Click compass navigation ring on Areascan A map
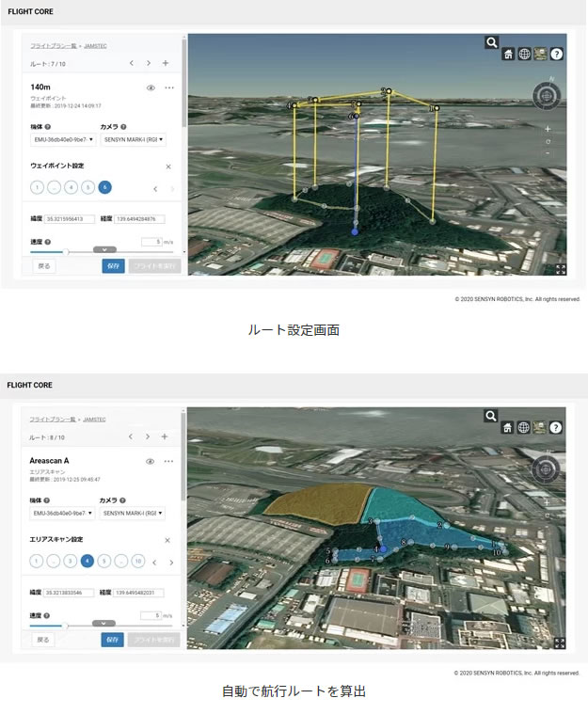The height and width of the screenshot is (714, 588). (x=546, y=469)
